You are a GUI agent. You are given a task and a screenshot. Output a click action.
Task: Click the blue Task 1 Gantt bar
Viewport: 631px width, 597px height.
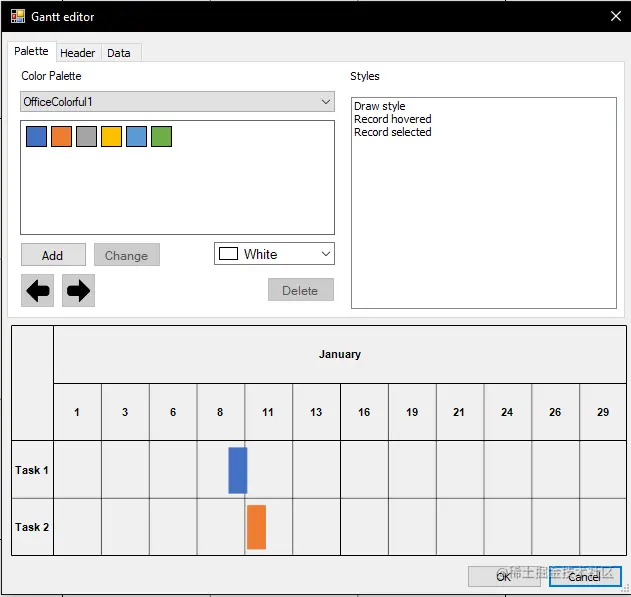[238, 470]
